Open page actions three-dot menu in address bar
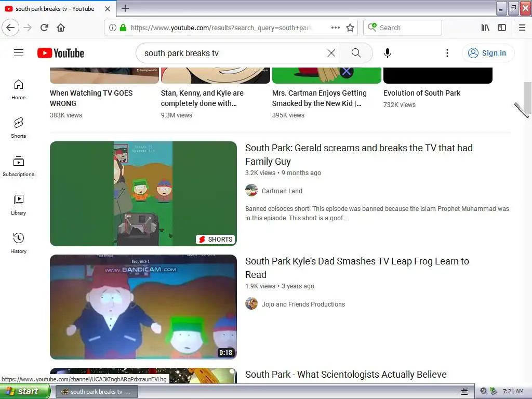 (x=335, y=28)
